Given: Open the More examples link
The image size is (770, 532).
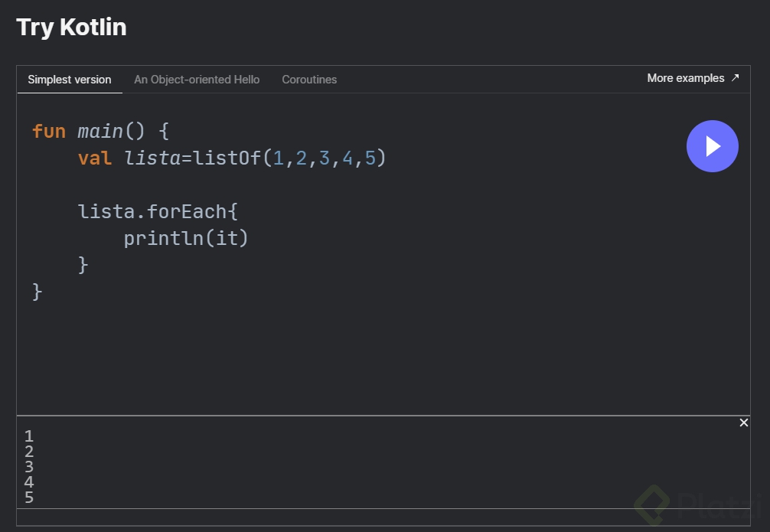Looking at the screenshot, I should (693, 78).
